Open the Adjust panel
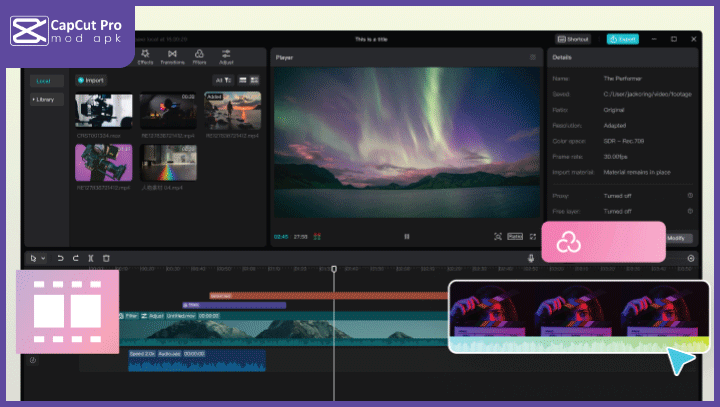This screenshot has width=720, height=407. 226,57
